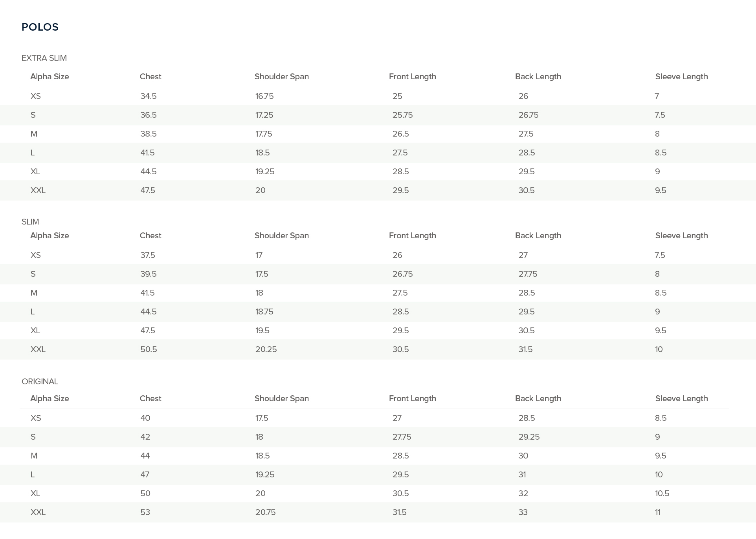
Task: Select the EXTRA SLIM section label
Action: point(44,58)
